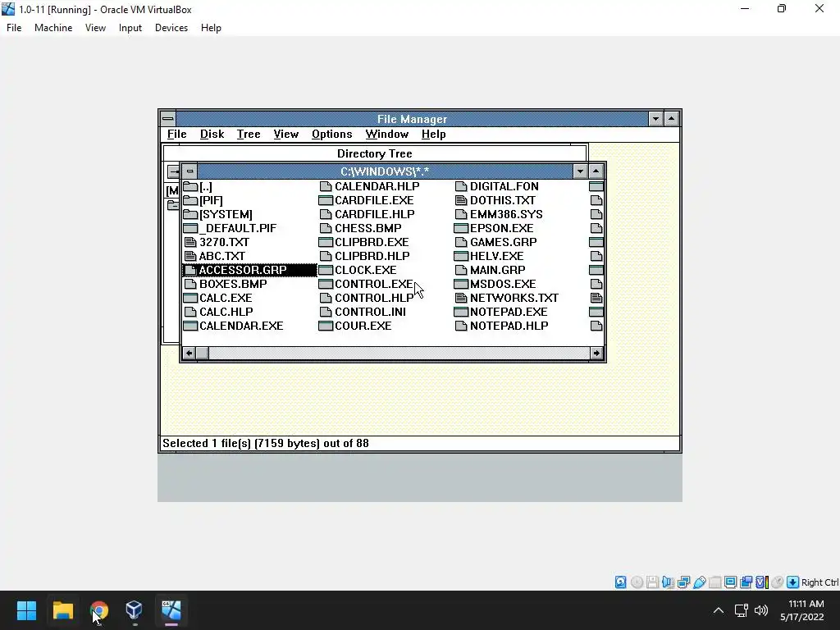Open the File menu in File Manager

tap(177, 135)
